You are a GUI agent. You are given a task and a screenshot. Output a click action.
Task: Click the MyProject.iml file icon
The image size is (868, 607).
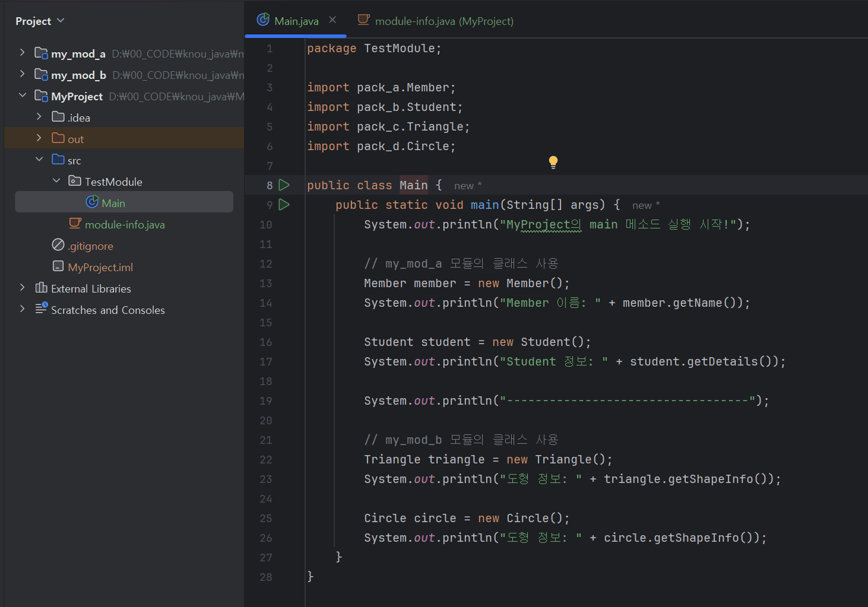pos(58,266)
